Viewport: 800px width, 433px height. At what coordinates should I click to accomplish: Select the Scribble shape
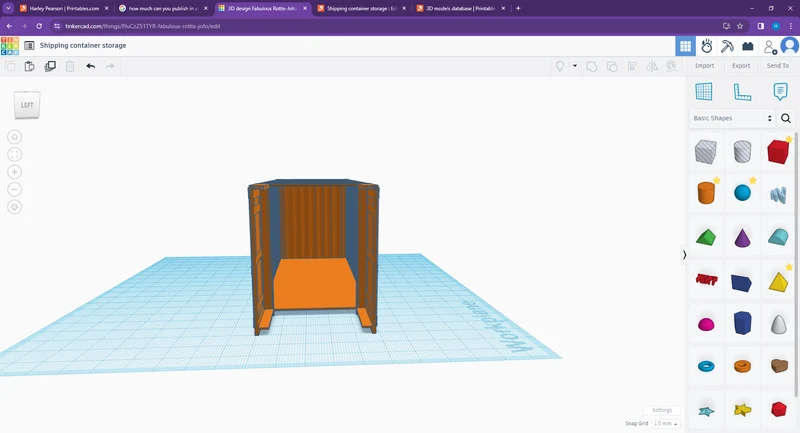pyautogui.click(x=778, y=195)
